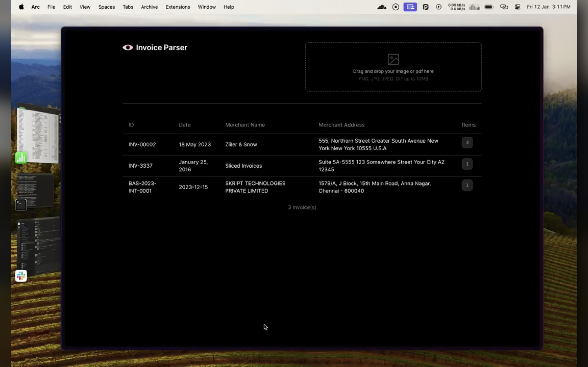Click the items badge for INV-00002
Viewport: 588px width, 367px height.
coord(467,143)
